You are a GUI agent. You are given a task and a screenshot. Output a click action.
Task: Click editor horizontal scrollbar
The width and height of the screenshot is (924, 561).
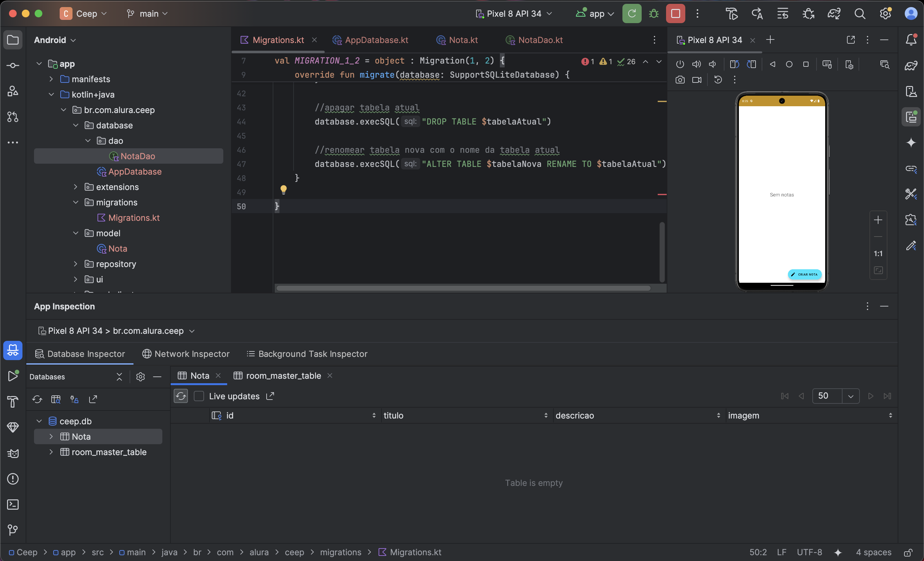(x=463, y=288)
